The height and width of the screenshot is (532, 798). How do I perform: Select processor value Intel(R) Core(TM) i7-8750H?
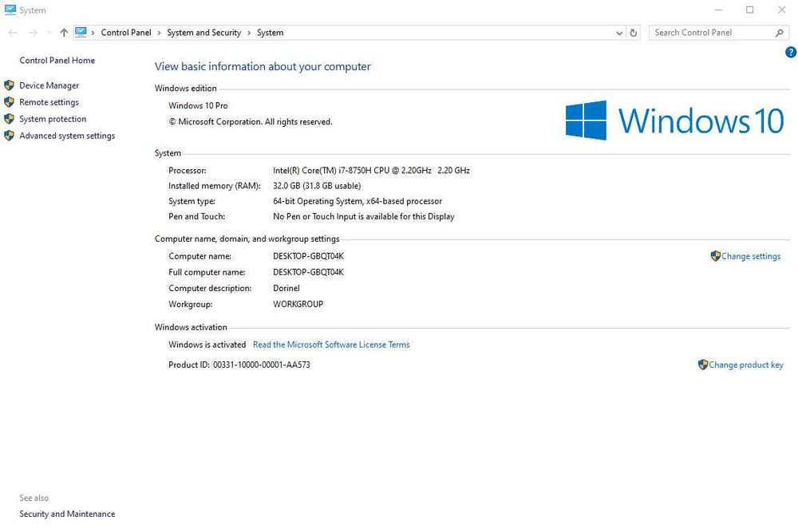[x=371, y=171]
